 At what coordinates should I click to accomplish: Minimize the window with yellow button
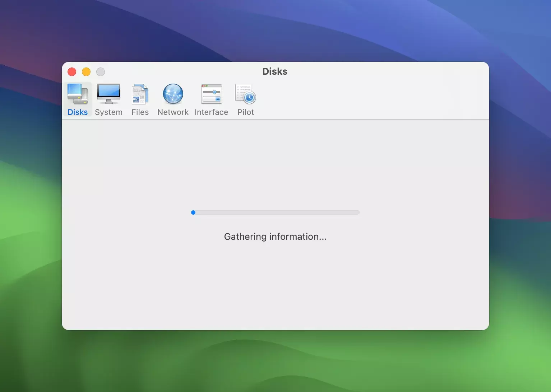pos(86,72)
